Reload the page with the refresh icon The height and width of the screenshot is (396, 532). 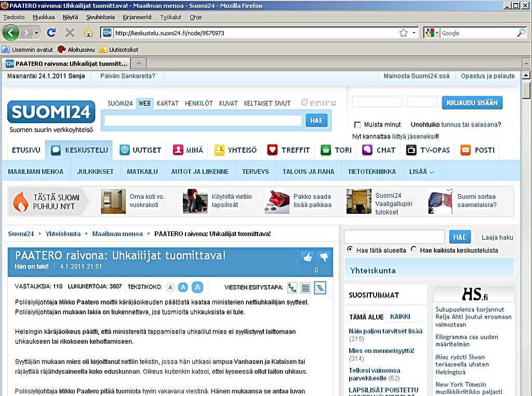point(51,33)
